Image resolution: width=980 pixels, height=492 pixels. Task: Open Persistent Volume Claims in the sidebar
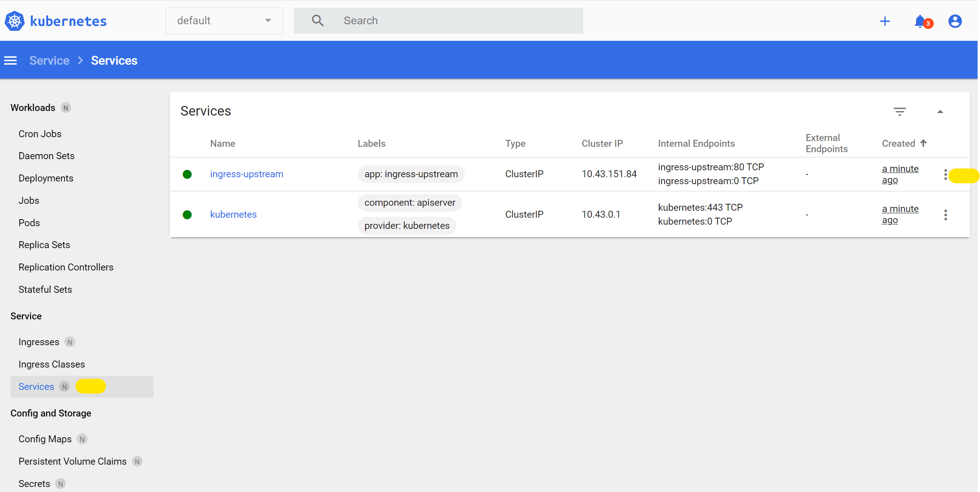(72, 462)
